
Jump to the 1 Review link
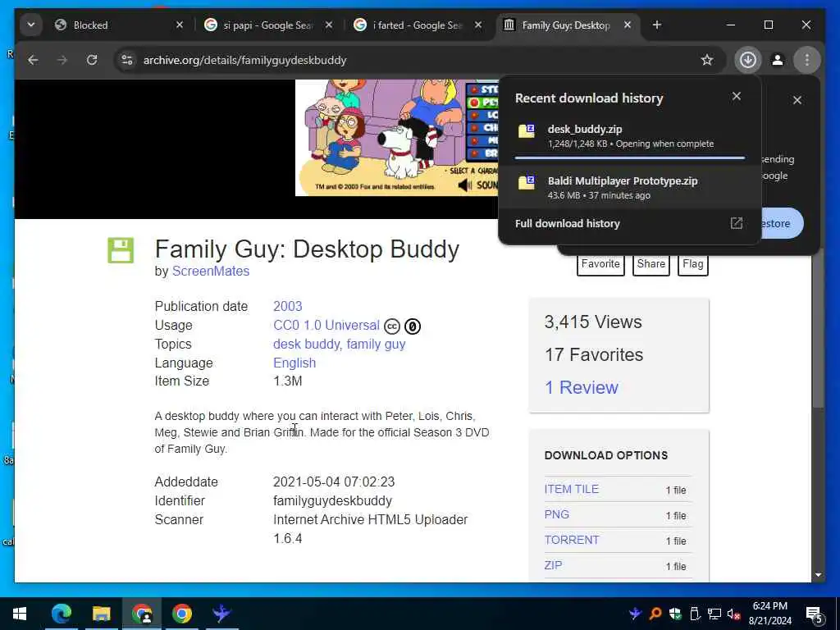tap(582, 387)
